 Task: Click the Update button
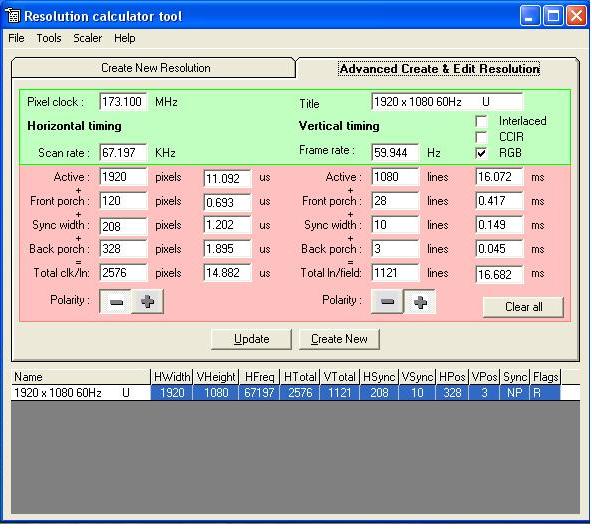coord(251,339)
